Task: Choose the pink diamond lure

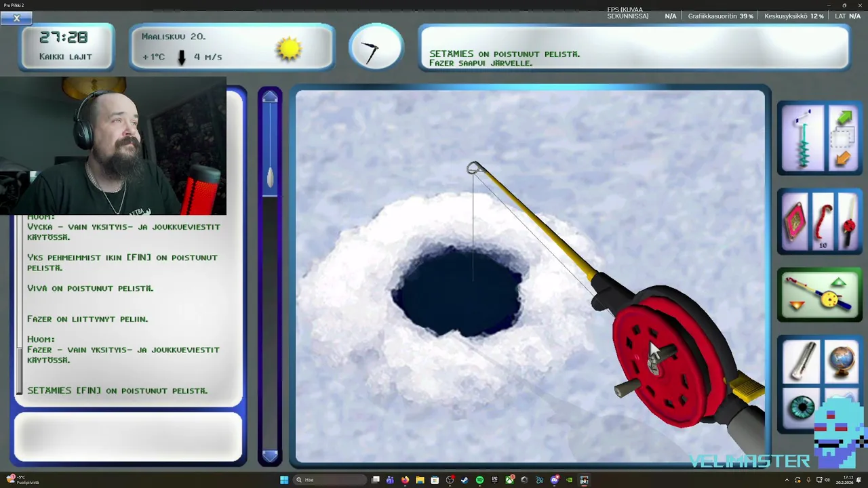Action: point(795,222)
